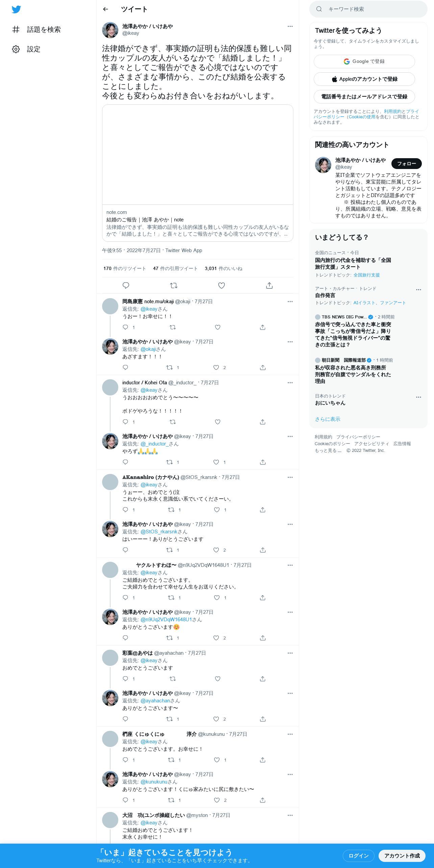Open more menu for 自作発言 trend
The width and height of the screenshot is (434, 868).
coord(418,290)
